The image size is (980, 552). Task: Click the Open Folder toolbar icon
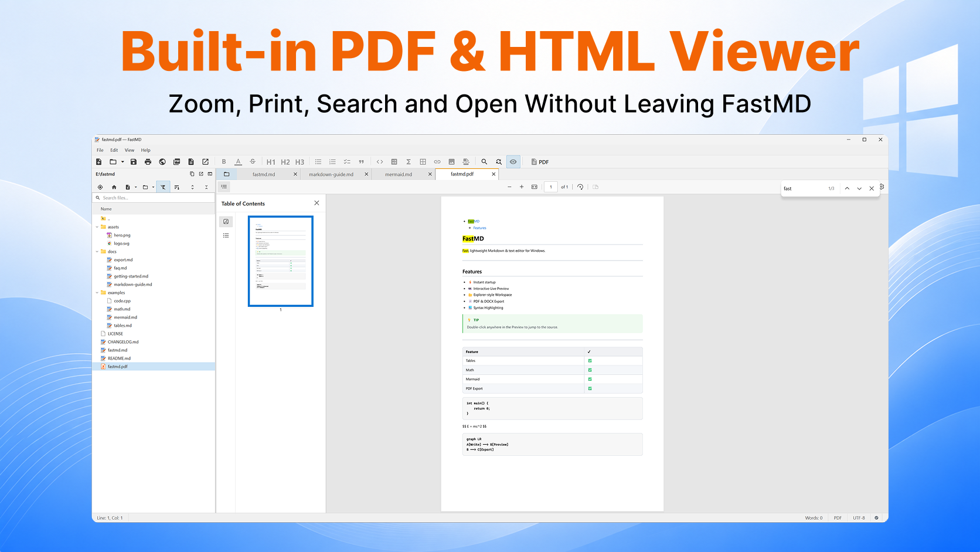(x=113, y=162)
